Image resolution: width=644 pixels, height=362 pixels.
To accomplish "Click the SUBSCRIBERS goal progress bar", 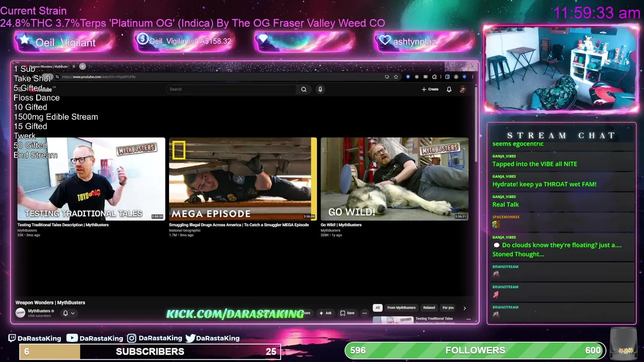I will point(150,351).
